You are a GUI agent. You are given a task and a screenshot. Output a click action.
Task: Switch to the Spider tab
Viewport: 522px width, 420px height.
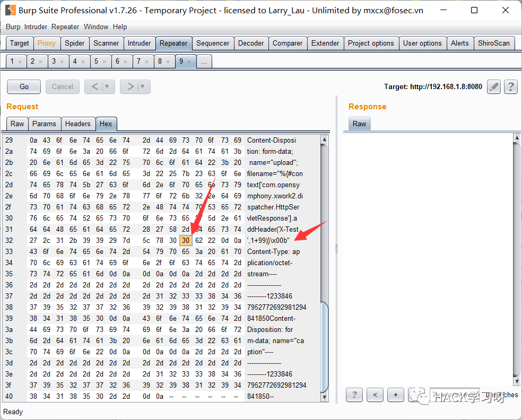click(75, 43)
